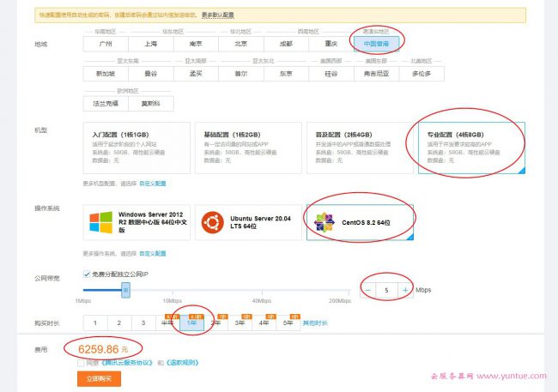Click the bandwidth slider handle
This screenshot has height=392, width=558.
point(125,290)
